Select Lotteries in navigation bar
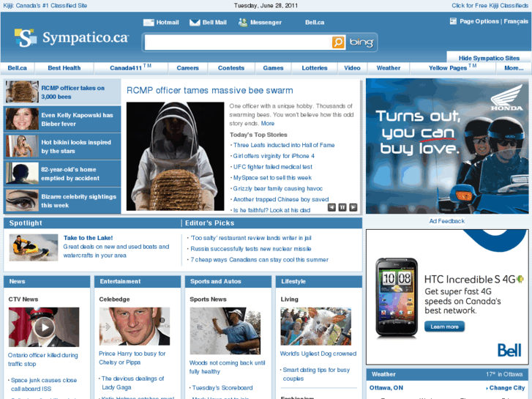 pyautogui.click(x=315, y=68)
